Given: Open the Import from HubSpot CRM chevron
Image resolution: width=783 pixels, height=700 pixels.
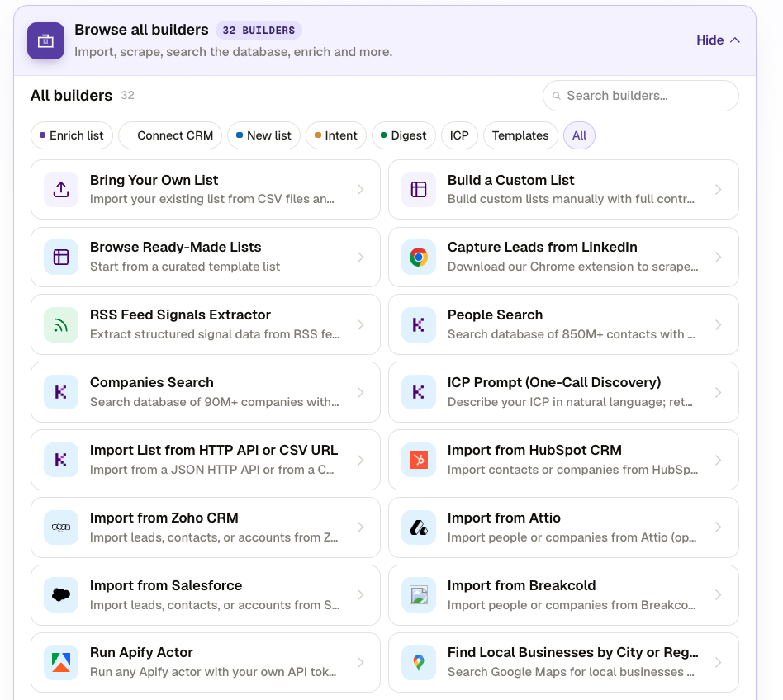Looking at the screenshot, I should 718,460.
